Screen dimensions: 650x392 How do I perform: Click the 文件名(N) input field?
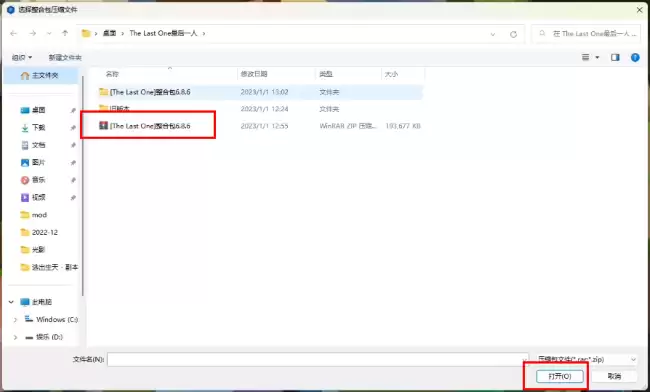pos(318,359)
